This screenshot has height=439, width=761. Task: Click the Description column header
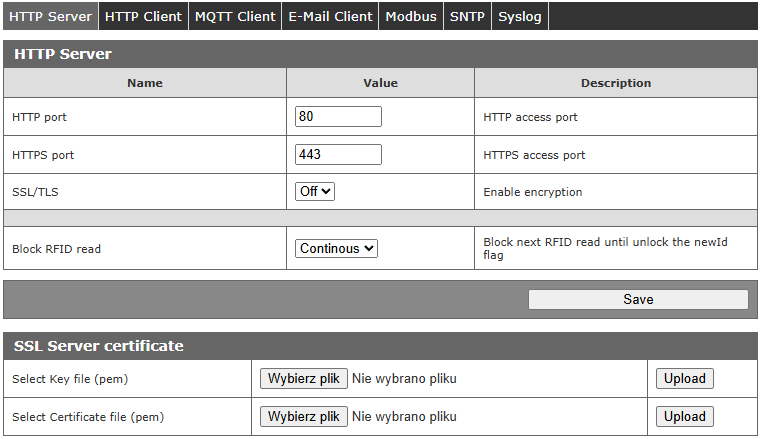click(x=615, y=83)
